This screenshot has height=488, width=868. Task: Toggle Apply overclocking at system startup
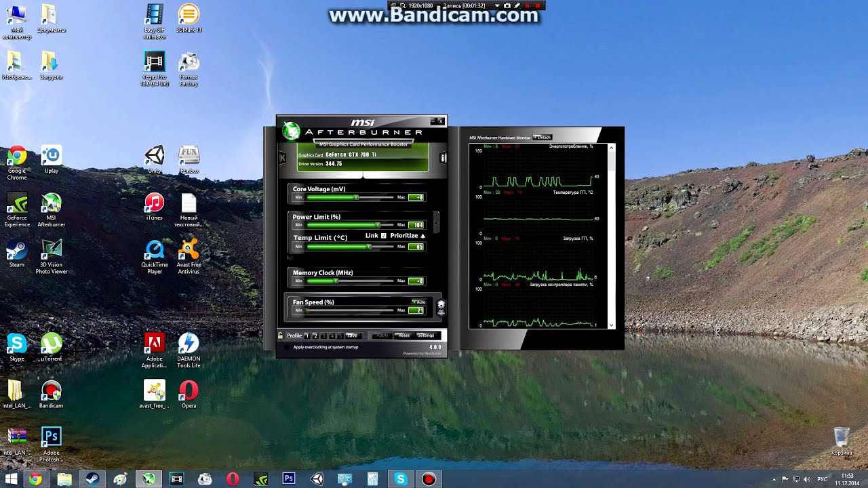click(286, 347)
